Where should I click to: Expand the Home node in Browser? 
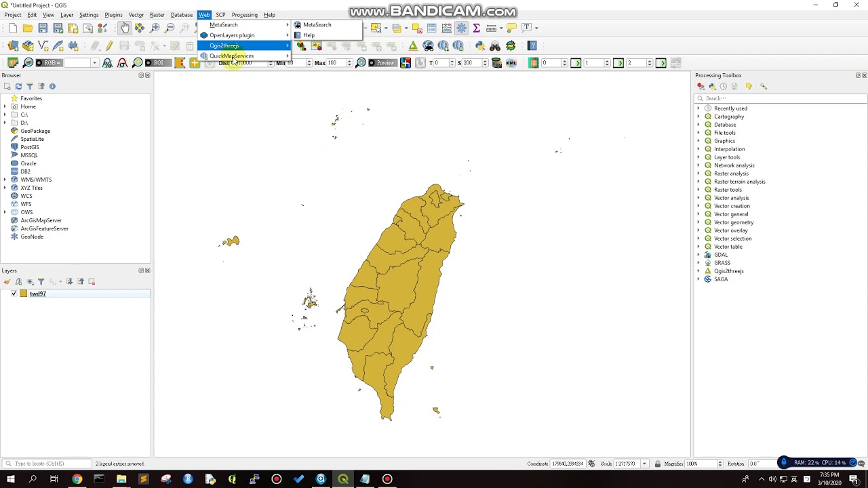(x=5, y=106)
